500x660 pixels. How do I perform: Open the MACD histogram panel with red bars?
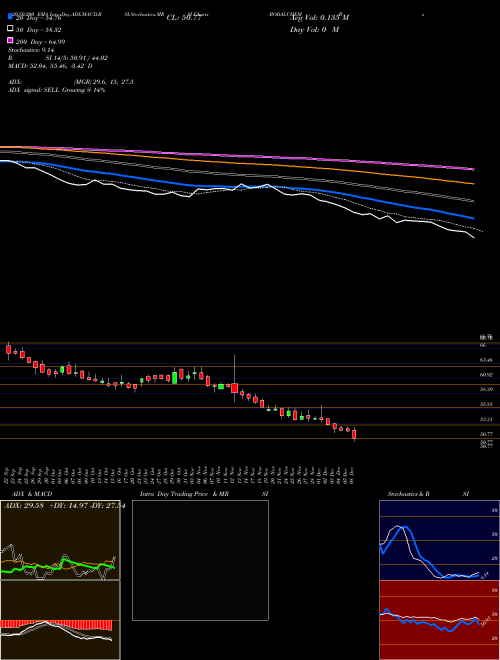[60, 620]
